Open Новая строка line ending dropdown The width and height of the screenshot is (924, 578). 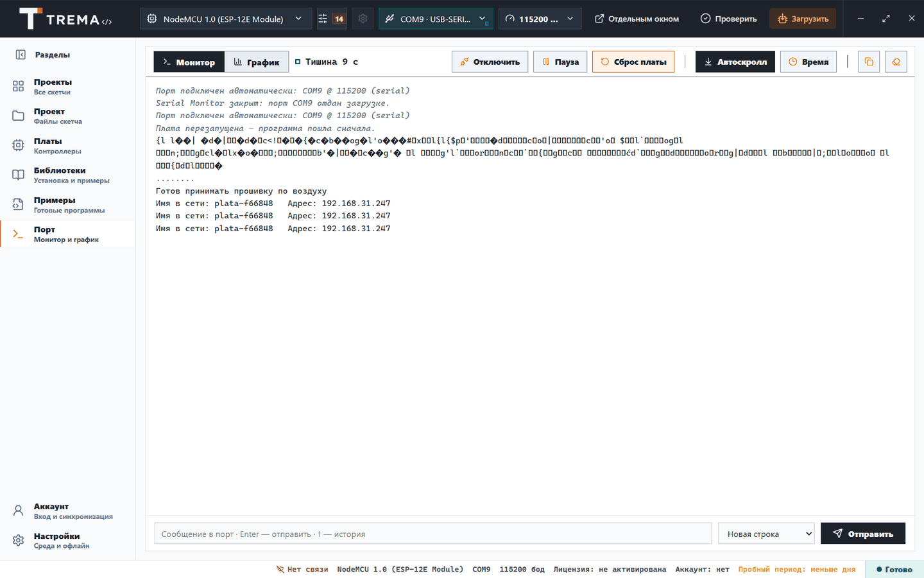click(x=766, y=534)
